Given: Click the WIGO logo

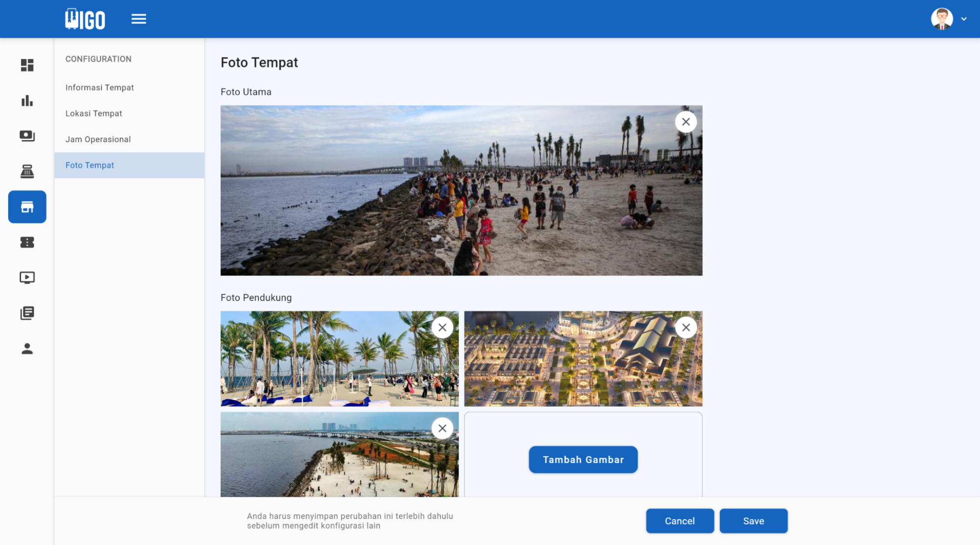Looking at the screenshot, I should click(84, 19).
